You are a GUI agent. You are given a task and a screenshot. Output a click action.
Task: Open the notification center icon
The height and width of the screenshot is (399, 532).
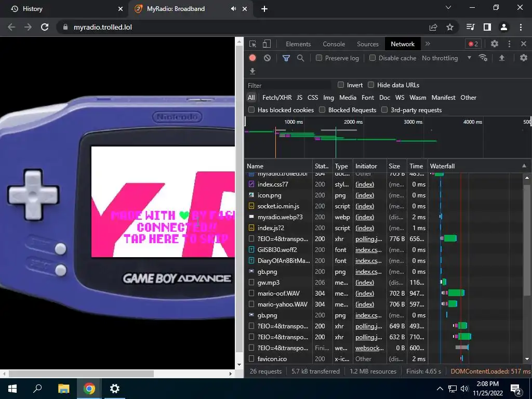(x=516, y=389)
